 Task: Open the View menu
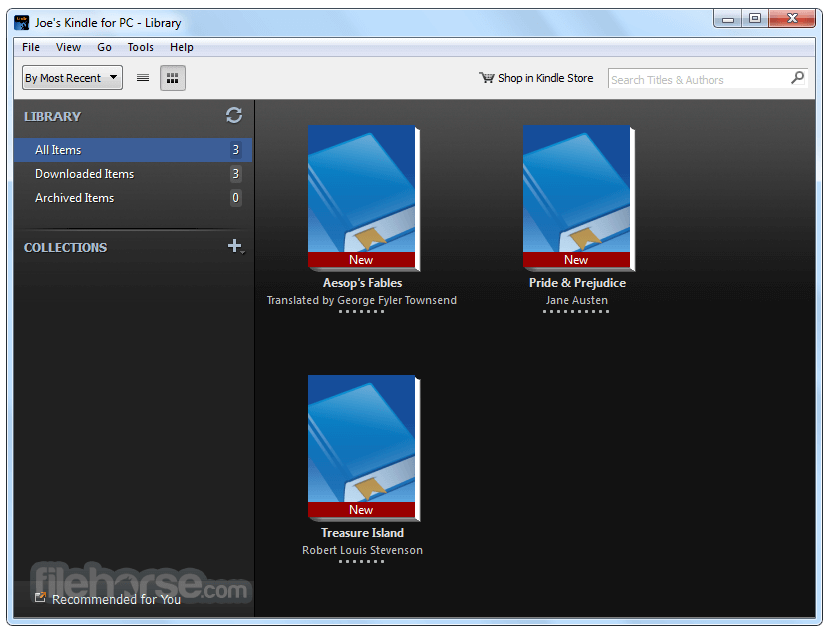68,47
